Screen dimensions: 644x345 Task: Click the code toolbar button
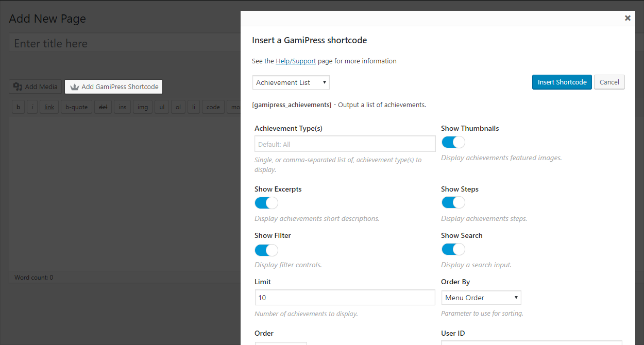pyautogui.click(x=213, y=107)
